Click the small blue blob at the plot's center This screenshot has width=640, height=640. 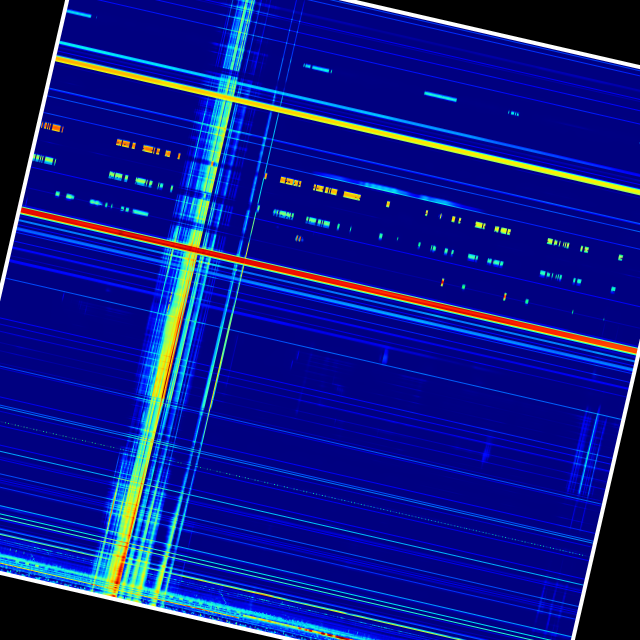pyautogui.click(x=385, y=355)
